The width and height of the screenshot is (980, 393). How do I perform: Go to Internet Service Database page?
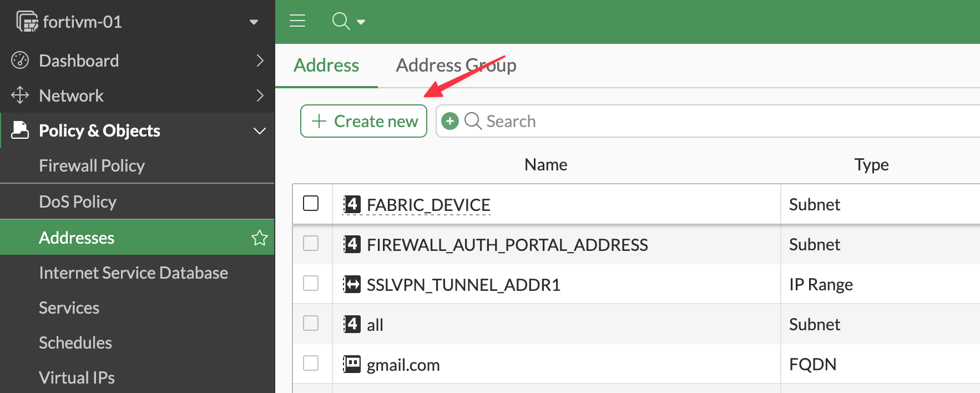pos(133,273)
